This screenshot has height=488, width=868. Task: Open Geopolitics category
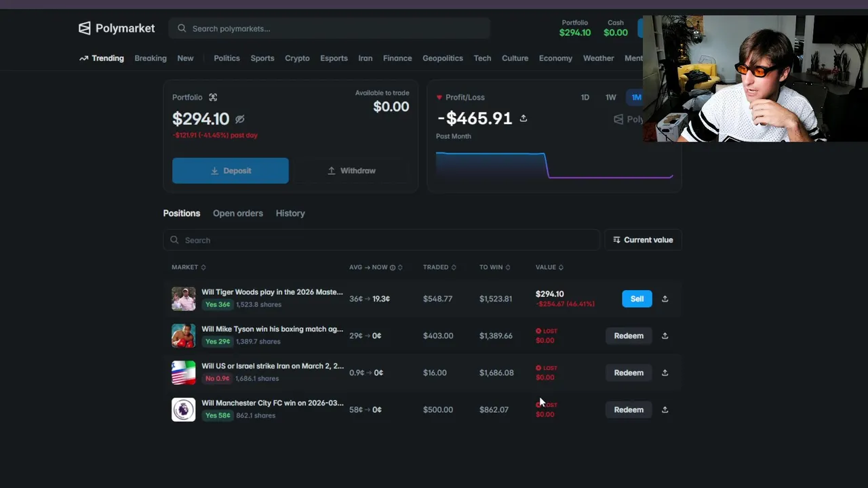click(x=443, y=58)
